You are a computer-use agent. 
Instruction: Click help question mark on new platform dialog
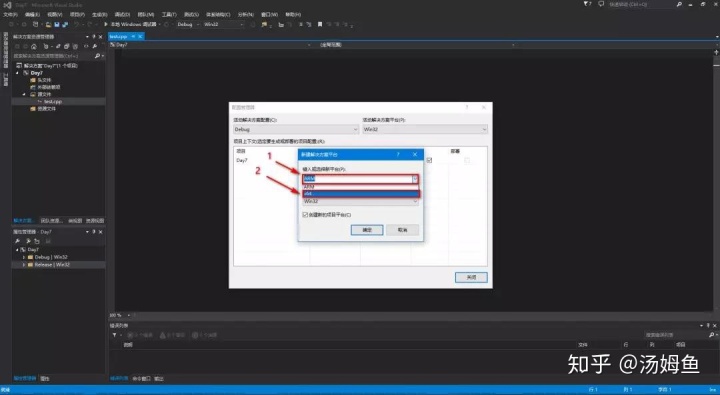click(x=398, y=155)
